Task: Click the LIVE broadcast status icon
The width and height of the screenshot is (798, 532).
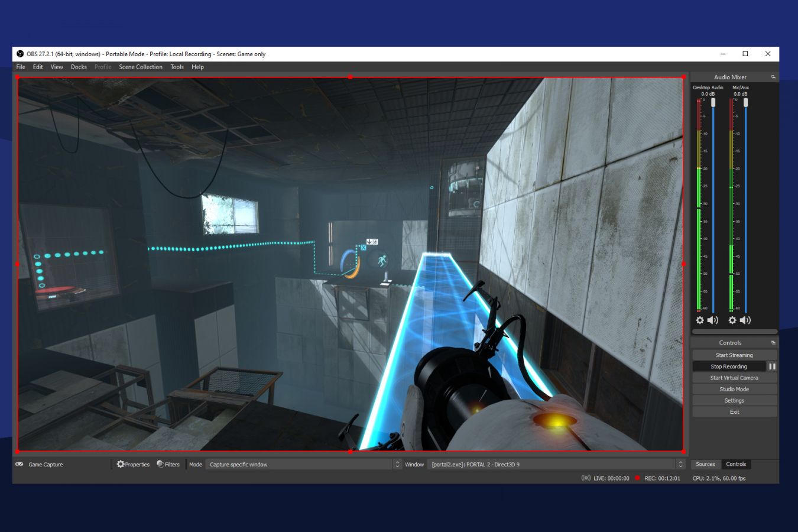Action: tap(586, 478)
